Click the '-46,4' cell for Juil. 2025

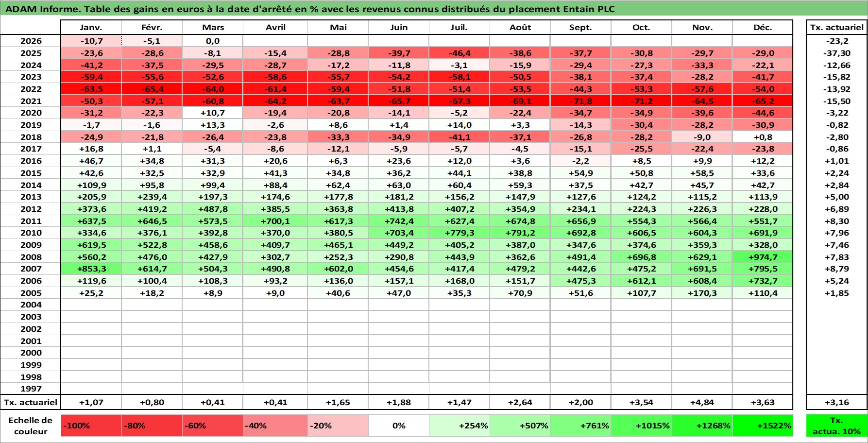460,53
